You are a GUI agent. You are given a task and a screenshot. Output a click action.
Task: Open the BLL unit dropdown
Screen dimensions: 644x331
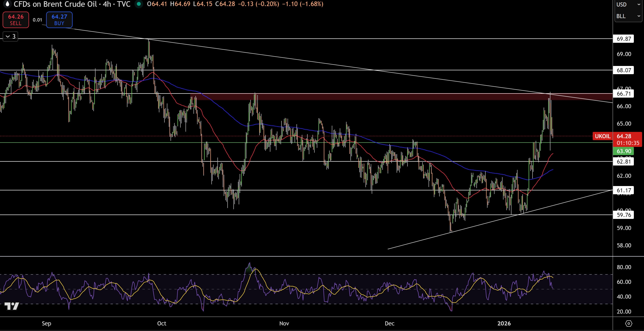tap(628, 16)
